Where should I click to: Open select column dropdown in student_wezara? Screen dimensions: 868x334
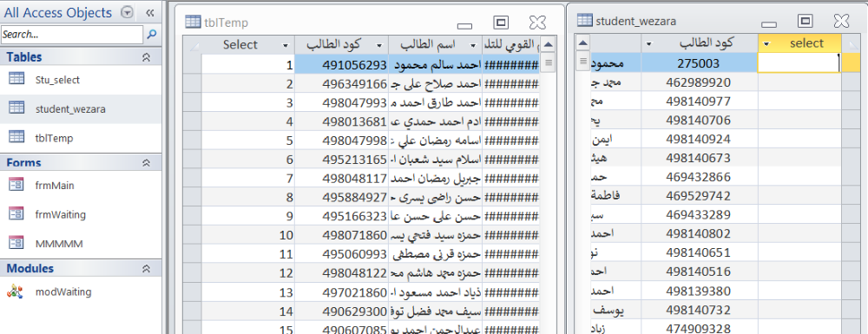pos(766,43)
